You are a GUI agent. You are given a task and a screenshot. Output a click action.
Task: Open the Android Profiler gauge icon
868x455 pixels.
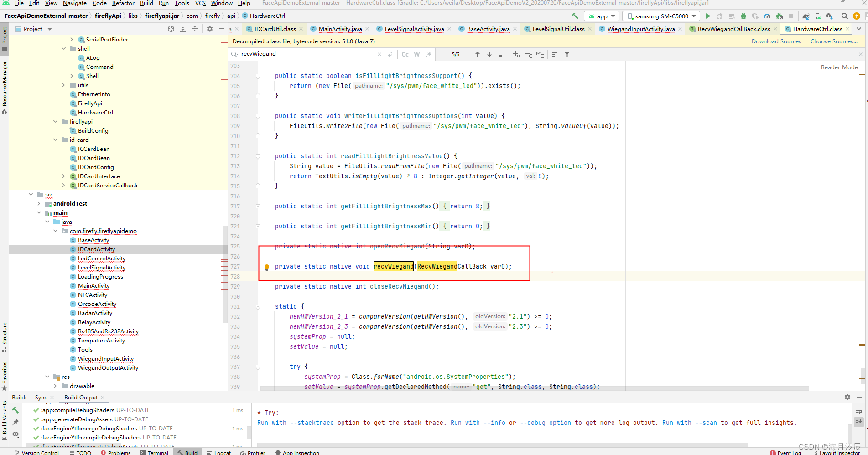(x=767, y=16)
